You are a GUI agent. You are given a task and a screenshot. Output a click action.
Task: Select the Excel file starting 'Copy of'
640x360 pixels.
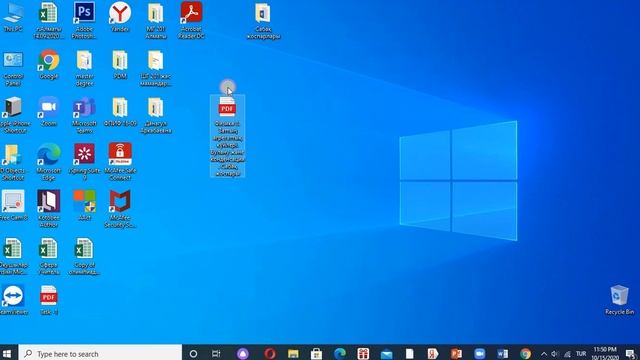point(84,256)
